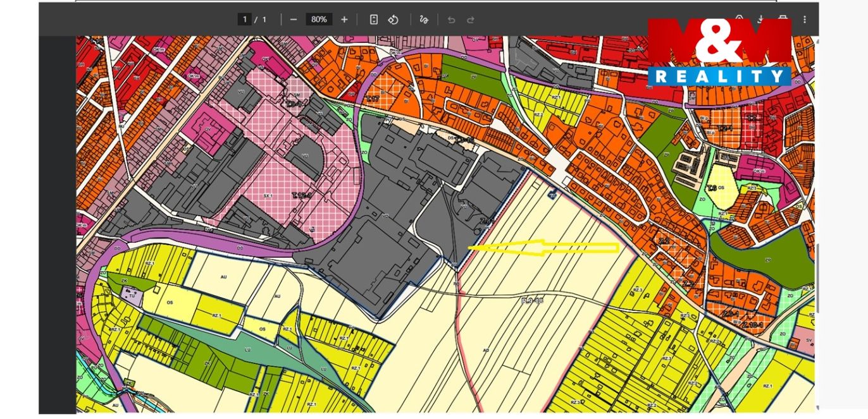
Task: Edit the current page number field
Action: click(x=244, y=20)
